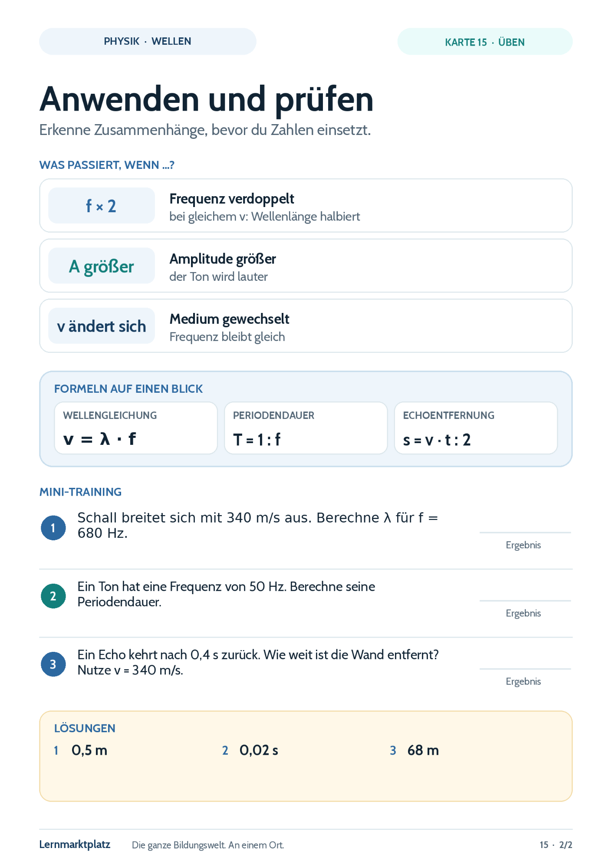
Task: Click the solution number 3 marker
Action: (393, 750)
